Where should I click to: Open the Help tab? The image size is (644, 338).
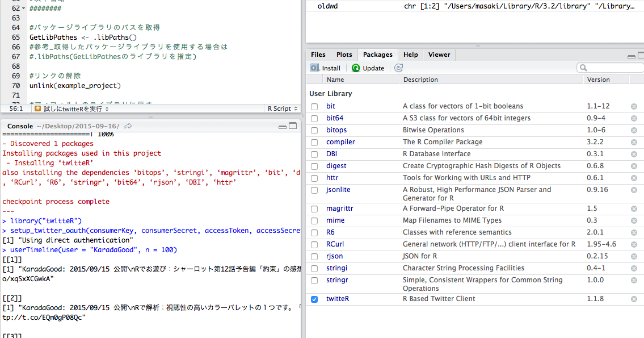click(410, 55)
